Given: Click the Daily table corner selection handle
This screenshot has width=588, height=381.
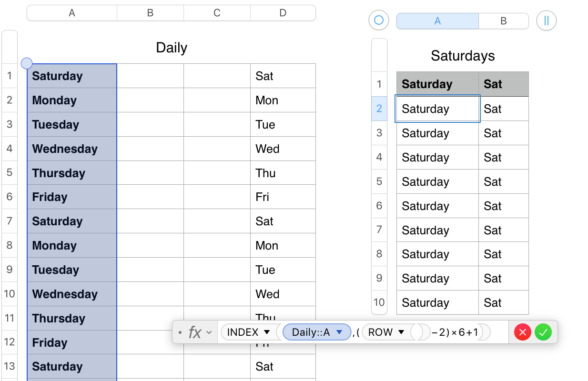Looking at the screenshot, I should 27,63.
